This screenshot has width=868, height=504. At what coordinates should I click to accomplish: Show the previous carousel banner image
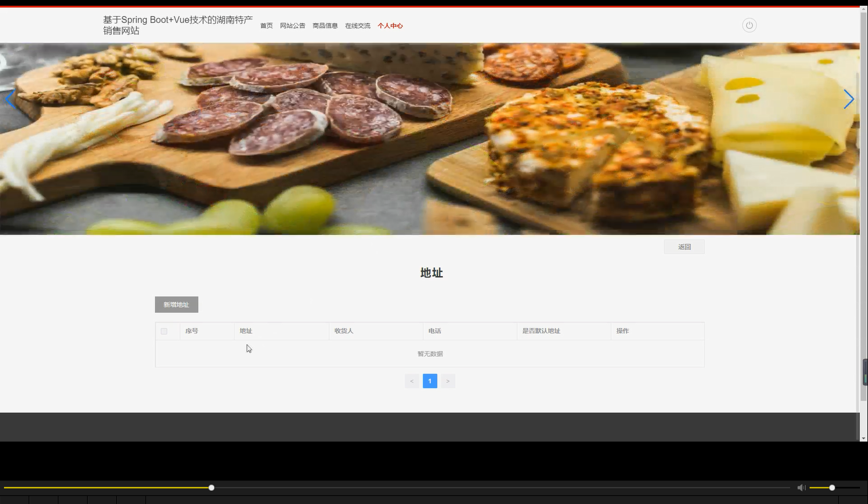[x=10, y=99]
